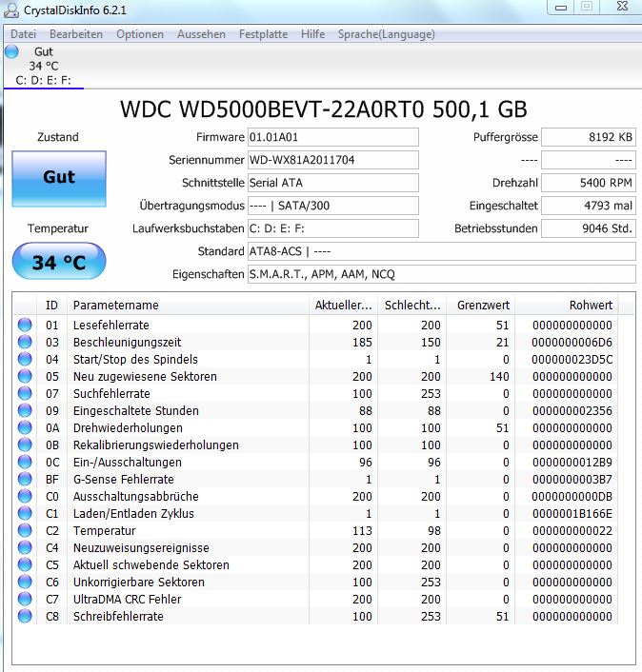642x672 pixels.
Task: Click the Betriebsstunden field 9046 Std.
Action: click(589, 228)
